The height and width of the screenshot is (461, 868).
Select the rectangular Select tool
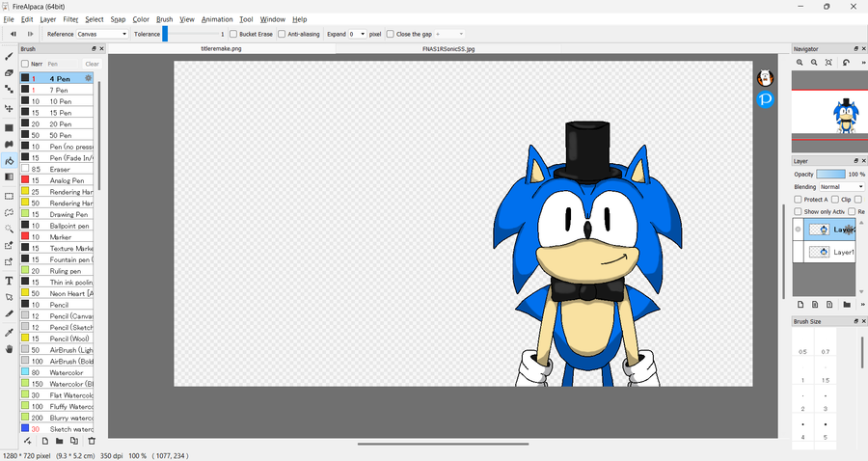(x=9, y=196)
